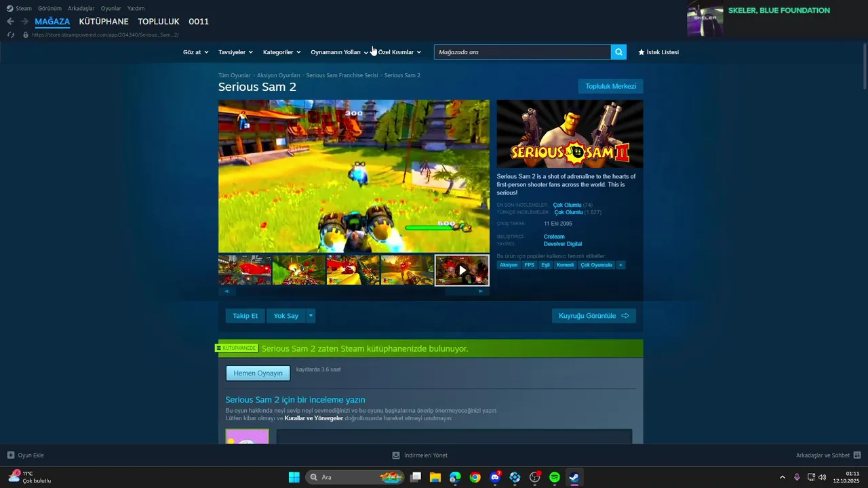This screenshot has width=868, height=488.
Task: Click the forward navigation arrow
Action: [x=25, y=22]
